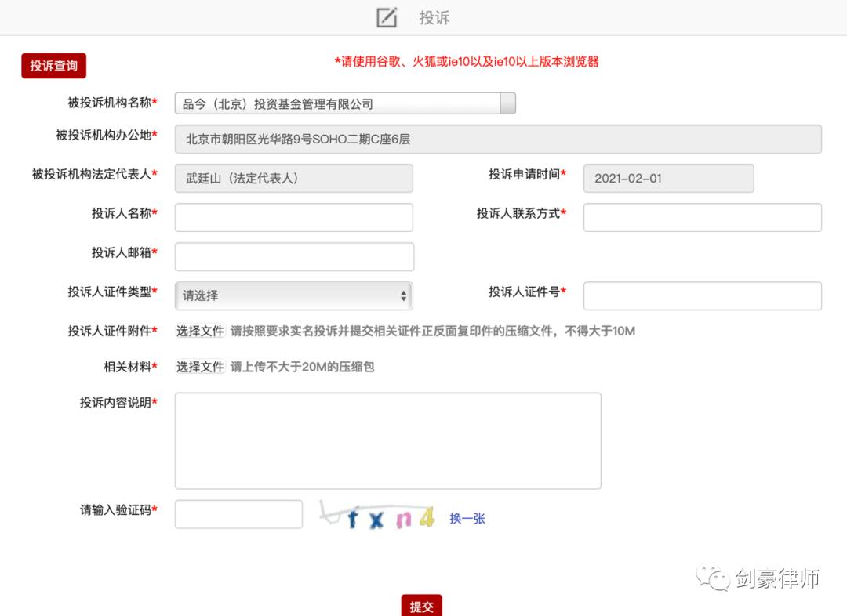
Task: Click the 投诉人联系方式 input field
Action: 702,217
